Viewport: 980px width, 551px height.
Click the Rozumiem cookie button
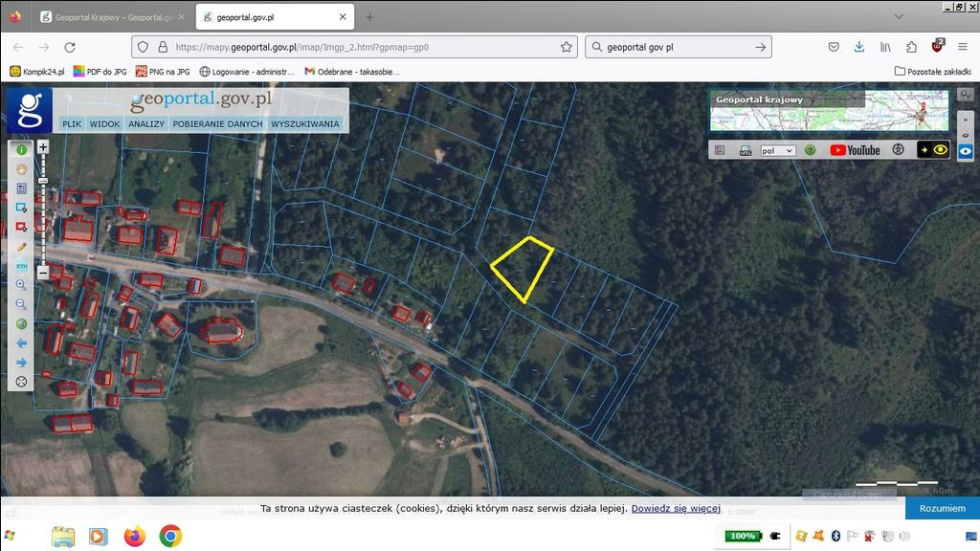(x=942, y=508)
